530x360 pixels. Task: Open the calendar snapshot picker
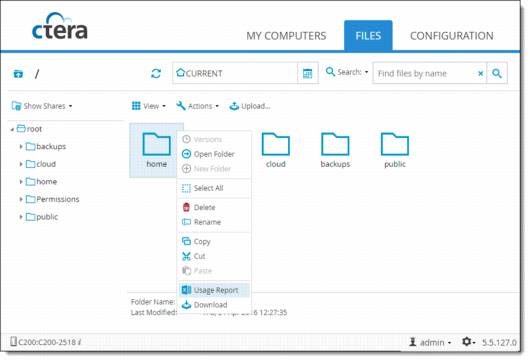[308, 73]
